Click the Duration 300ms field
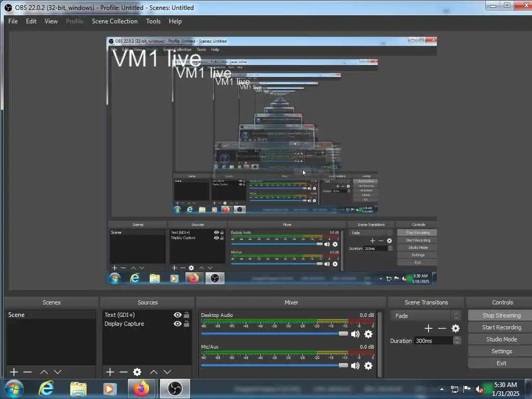532x399 pixels. [433, 341]
